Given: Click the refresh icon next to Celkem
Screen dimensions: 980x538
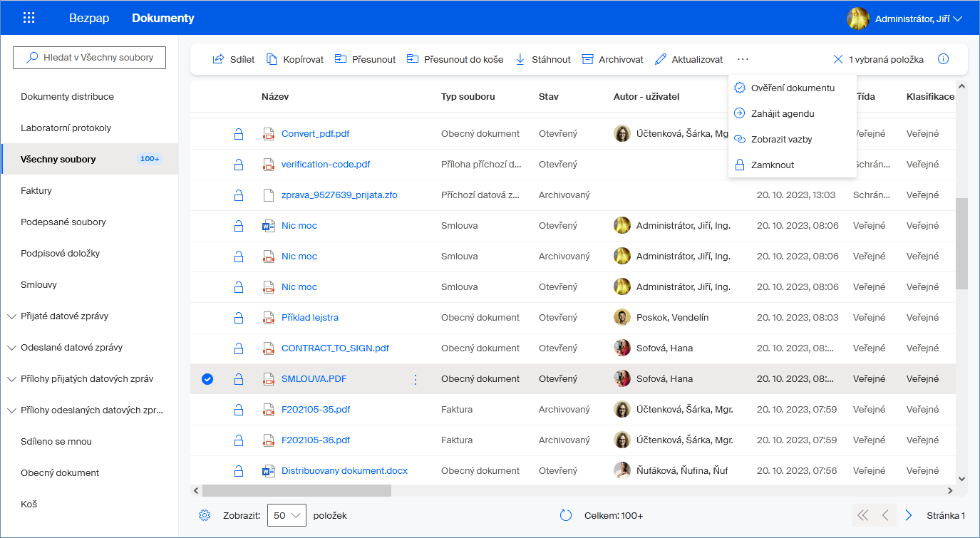Looking at the screenshot, I should click(566, 515).
